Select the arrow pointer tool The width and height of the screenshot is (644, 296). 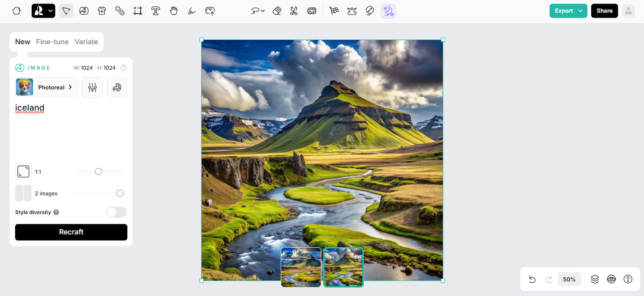coord(66,11)
